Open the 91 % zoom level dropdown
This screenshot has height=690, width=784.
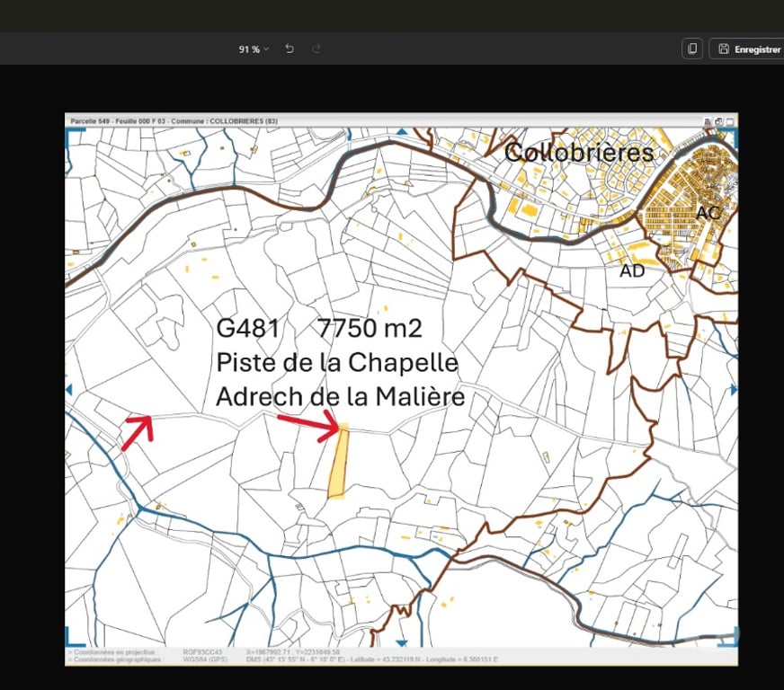[x=254, y=49]
